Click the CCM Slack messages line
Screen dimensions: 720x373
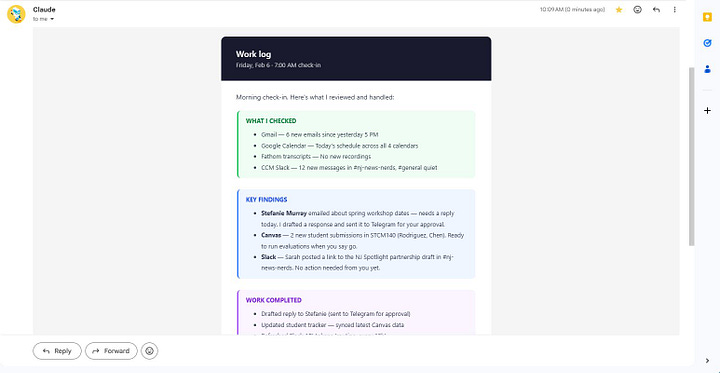(349, 168)
